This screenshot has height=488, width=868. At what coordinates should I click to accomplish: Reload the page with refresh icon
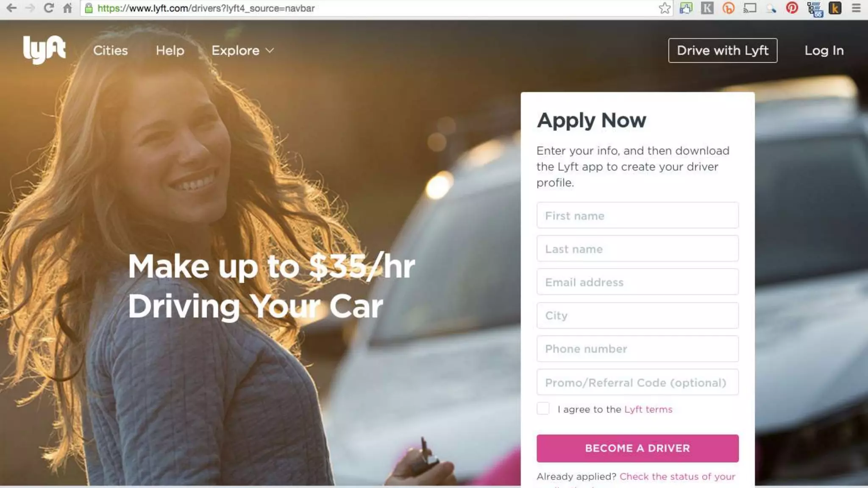(48, 8)
